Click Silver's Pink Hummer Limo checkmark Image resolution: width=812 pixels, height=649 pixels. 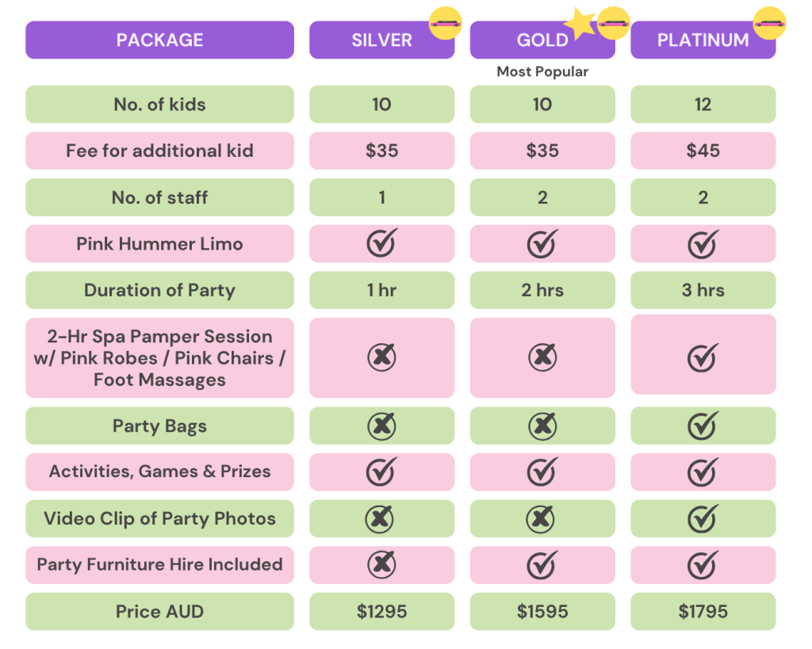click(x=381, y=243)
